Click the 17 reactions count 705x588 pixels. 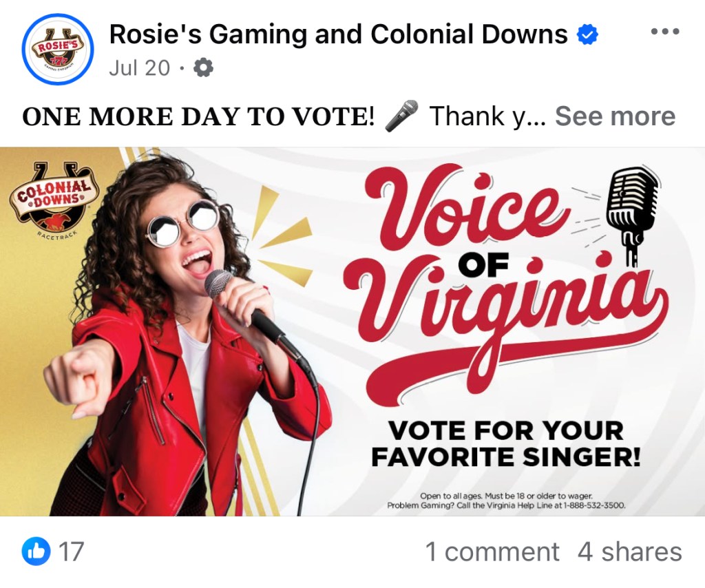(x=69, y=551)
